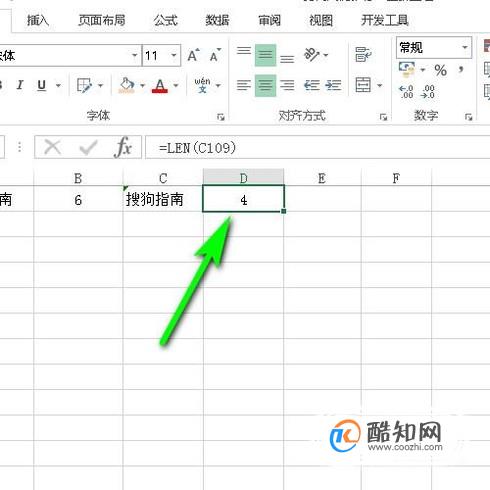Select column D header
The height and width of the screenshot is (490, 490).
point(244,177)
